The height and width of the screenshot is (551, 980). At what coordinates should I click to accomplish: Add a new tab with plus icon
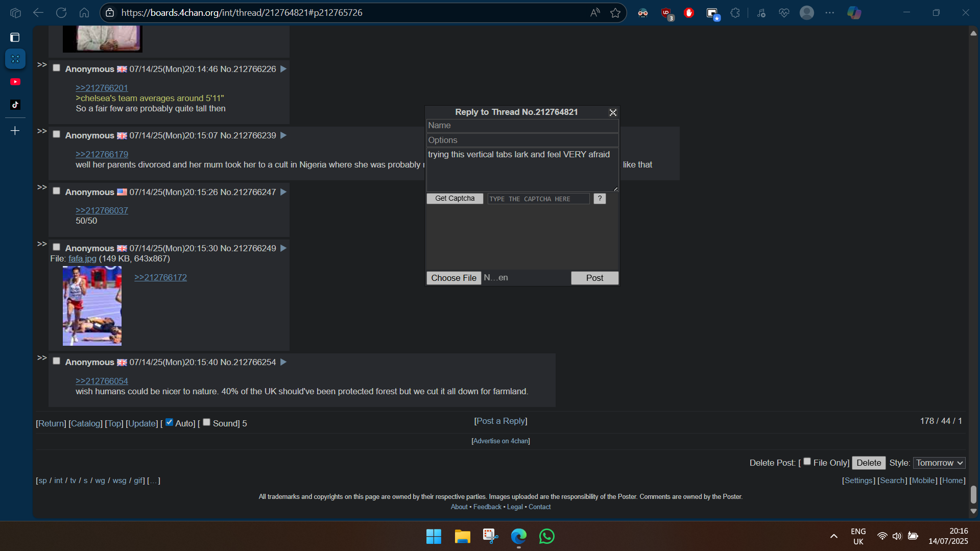[15, 131]
